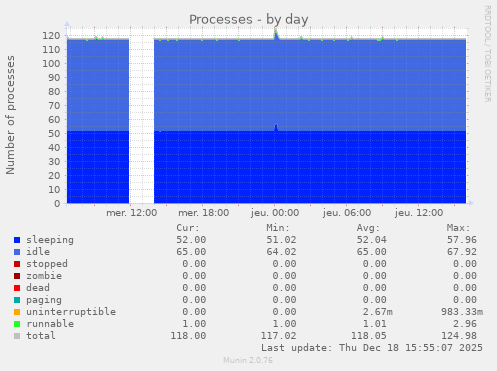Click sleeping minimum value 51.02
Screen dimensions: 497x371
pos(281,240)
